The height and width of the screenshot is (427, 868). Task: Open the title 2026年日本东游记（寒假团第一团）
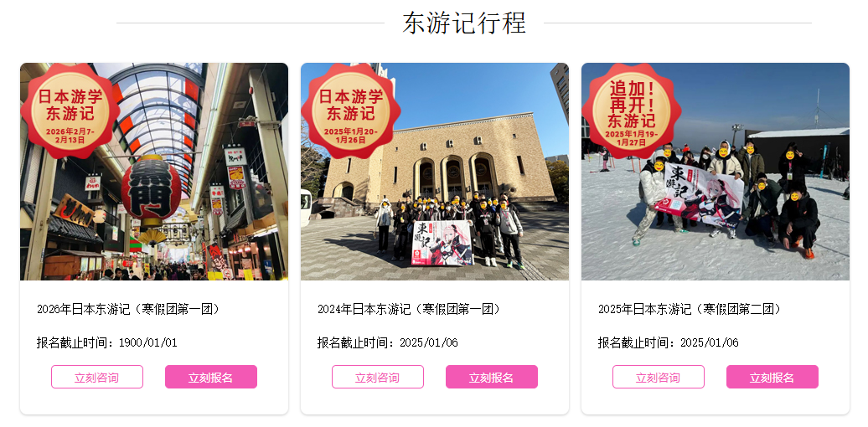click(130, 309)
